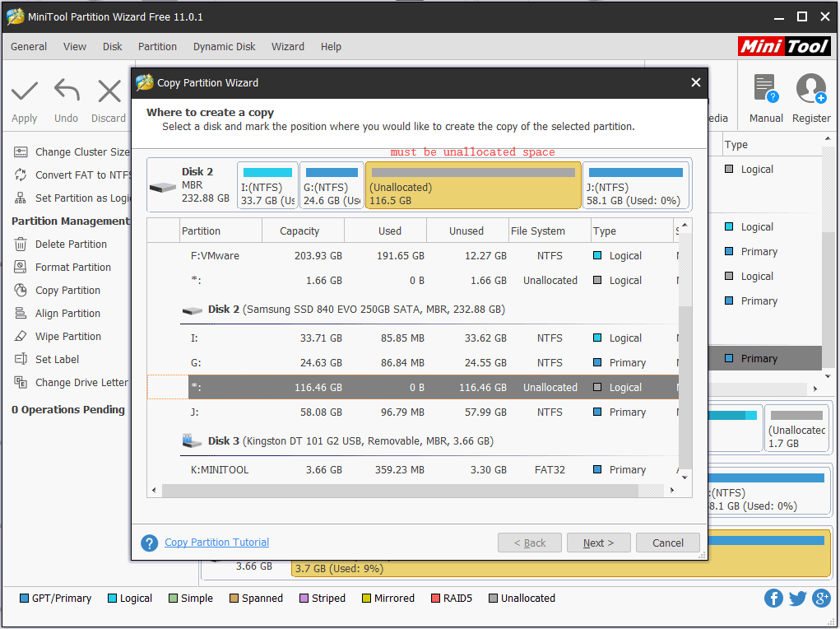Sort by the Partition column header
The height and width of the screenshot is (629, 840).
click(220, 231)
